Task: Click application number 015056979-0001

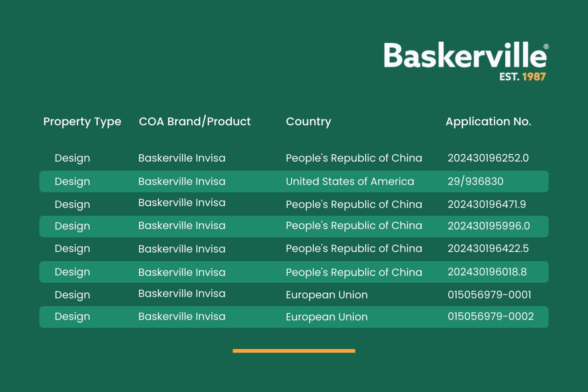Action: [489, 295]
